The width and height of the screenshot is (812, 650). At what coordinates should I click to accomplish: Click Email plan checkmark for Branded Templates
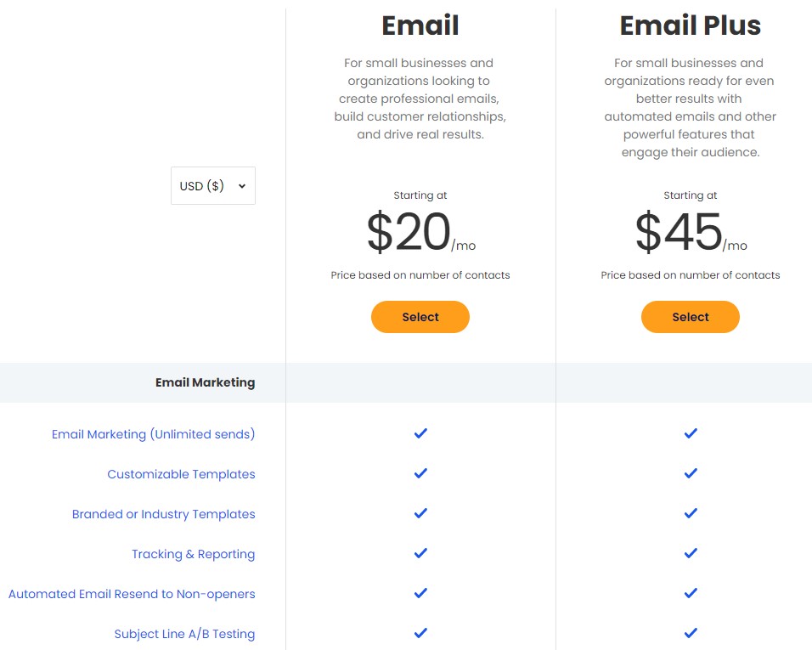(x=420, y=512)
